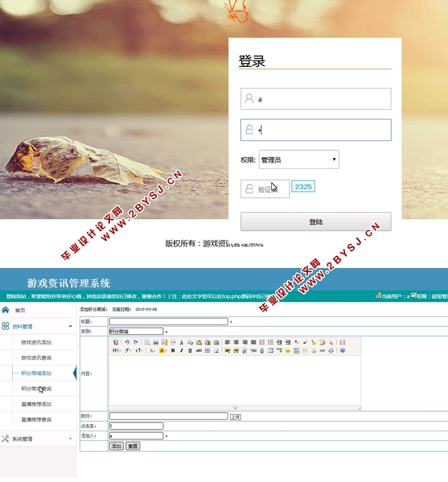The height and width of the screenshot is (482, 448).
Task: Align text left in the editor
Action: click(228, 342)
